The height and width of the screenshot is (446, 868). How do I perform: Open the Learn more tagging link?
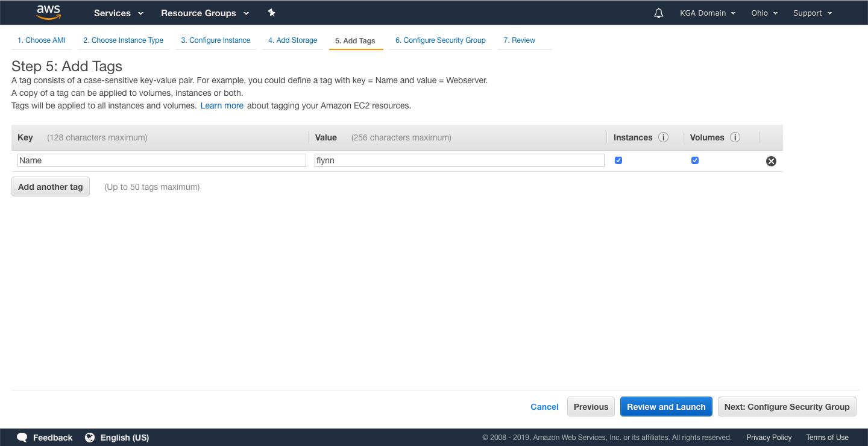[222, 105]
